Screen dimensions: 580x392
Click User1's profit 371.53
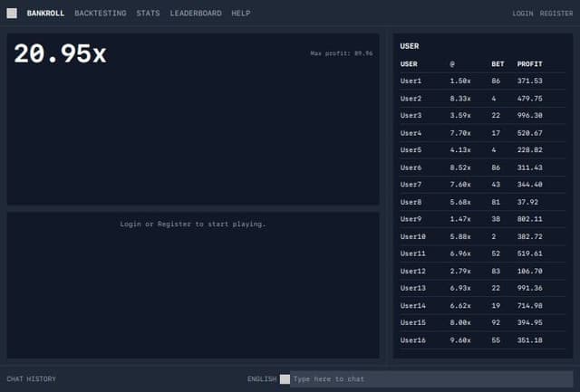click(x=529, y=81)
